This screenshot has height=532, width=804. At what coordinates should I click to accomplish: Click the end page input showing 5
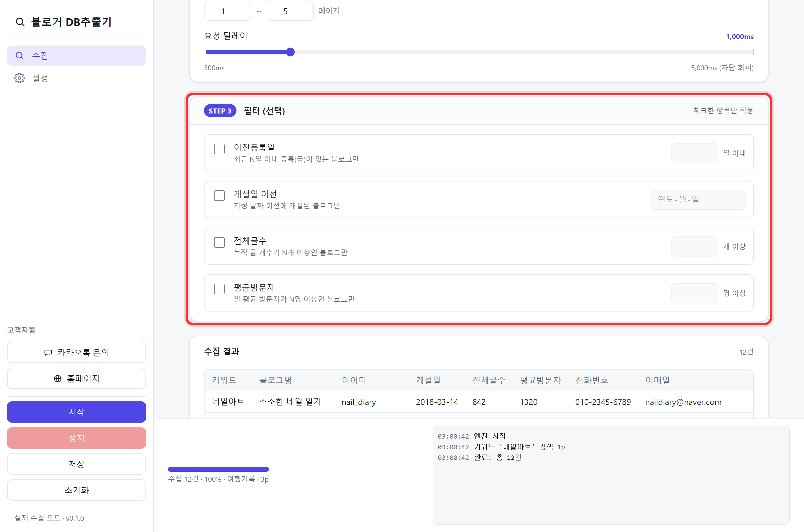(x=290, y=11)
